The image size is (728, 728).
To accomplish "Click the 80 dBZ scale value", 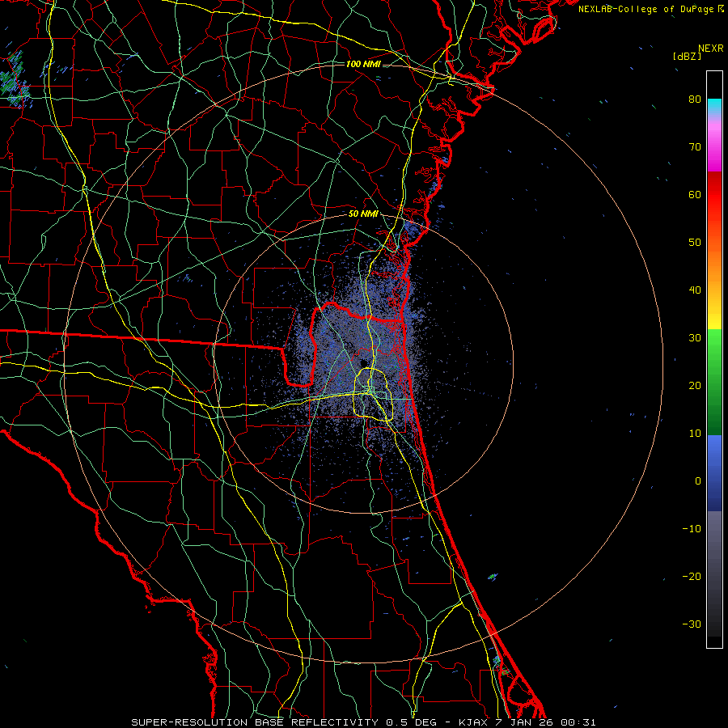I will click(695, 99).
